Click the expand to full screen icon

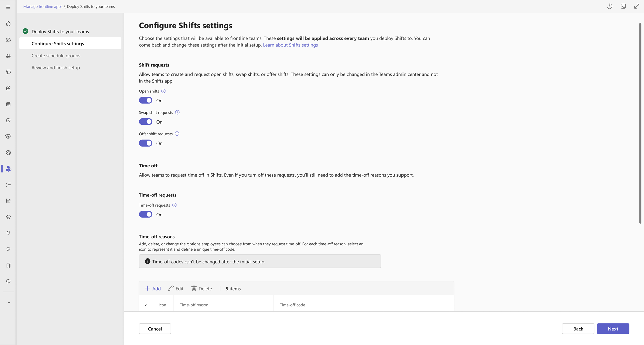pyautogui.click(x=636, y=6)
